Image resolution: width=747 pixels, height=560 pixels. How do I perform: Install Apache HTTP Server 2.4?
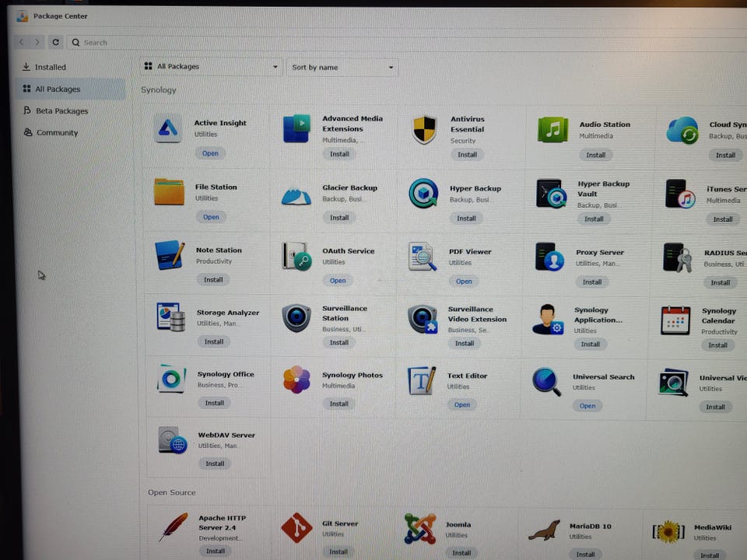click(x=216, y=551)
